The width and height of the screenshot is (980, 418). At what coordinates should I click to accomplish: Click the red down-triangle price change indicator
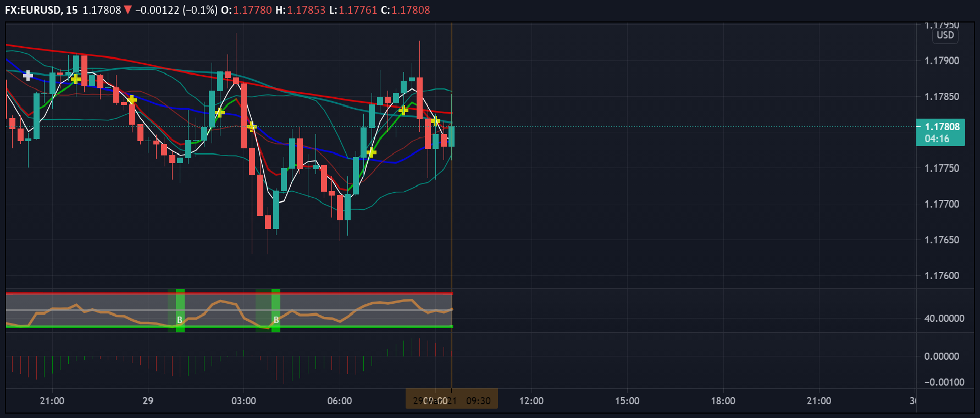coord(128,10)
